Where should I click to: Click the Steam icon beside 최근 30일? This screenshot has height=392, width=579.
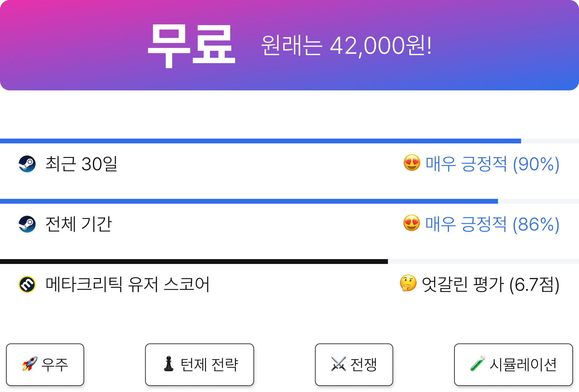27,164
